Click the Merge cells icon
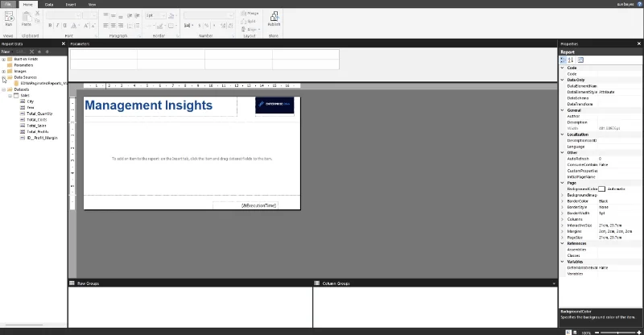 click(250, 14)
